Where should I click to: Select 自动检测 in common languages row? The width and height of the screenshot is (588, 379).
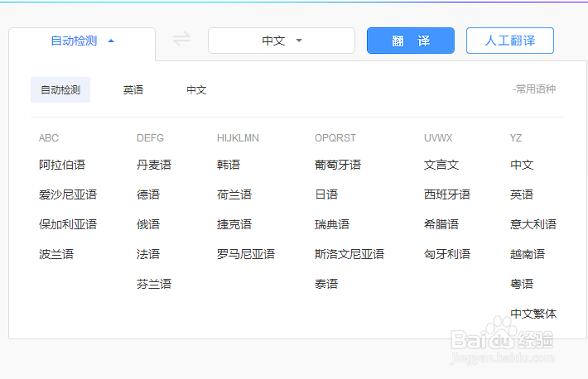click(x=60, y=90)
